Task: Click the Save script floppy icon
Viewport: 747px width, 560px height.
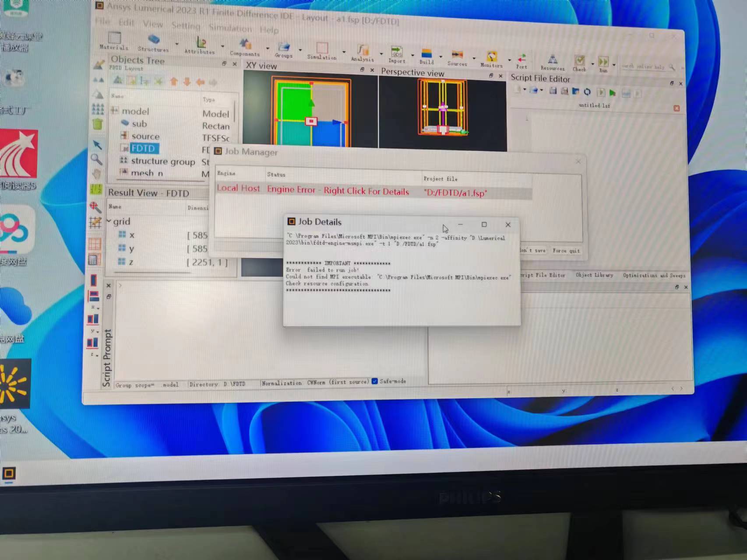Action: click(553, 91)
